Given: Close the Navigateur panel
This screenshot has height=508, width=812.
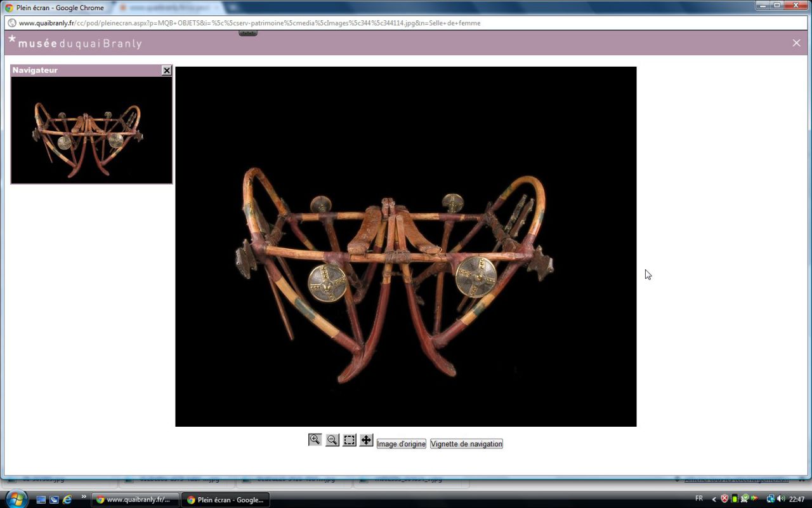Looking at the screenshot, I should tap(166, 70).
